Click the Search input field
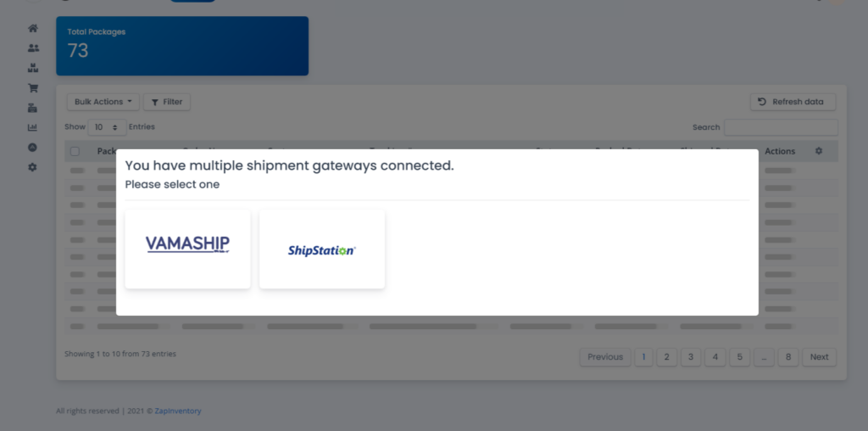The image size is (868, 431). pos(781,127)
